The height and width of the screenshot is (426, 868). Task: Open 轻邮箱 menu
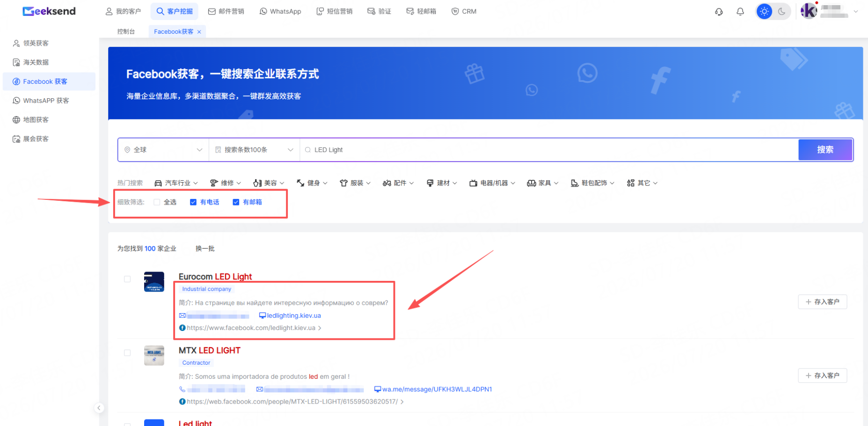(421, 11)
